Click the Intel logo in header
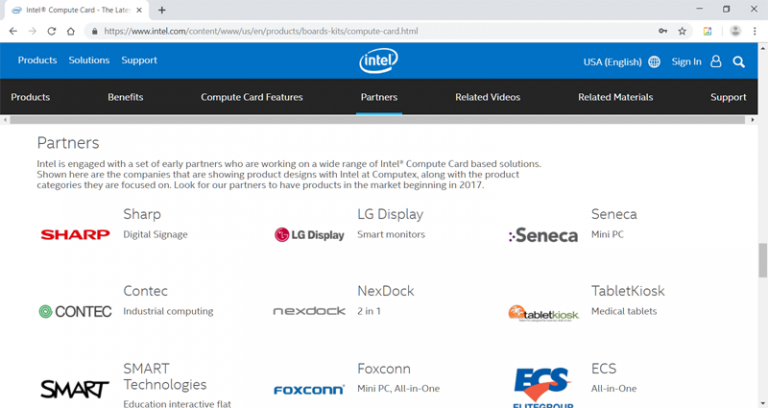 [x=378, y=61]
